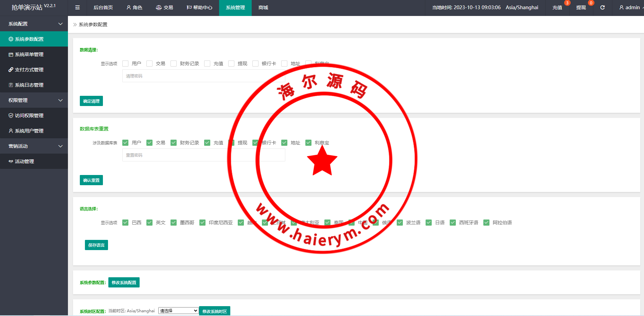Click the hamburger menu collapse icon
This screenshot has height=316, width=644.
(x=77, y=7)
